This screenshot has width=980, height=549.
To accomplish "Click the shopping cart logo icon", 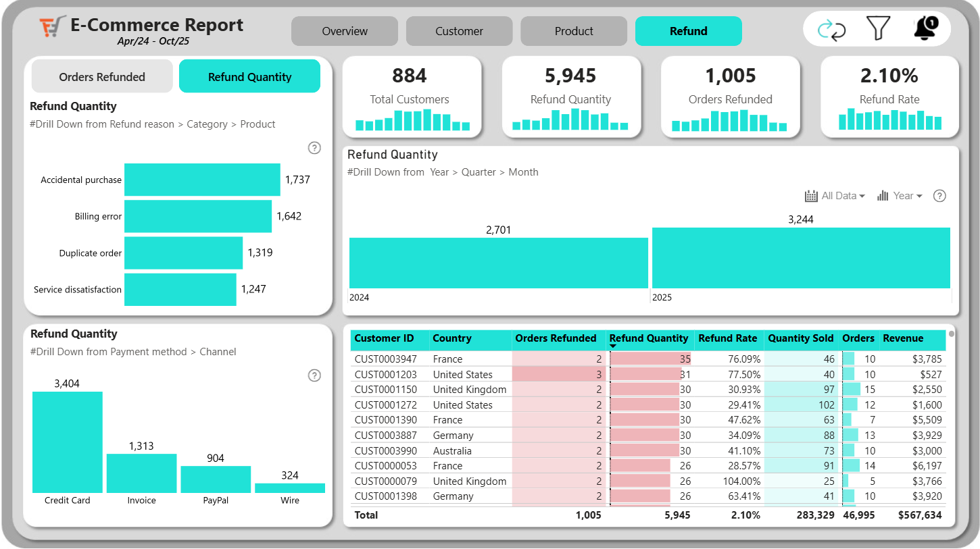I will [53, 28].
